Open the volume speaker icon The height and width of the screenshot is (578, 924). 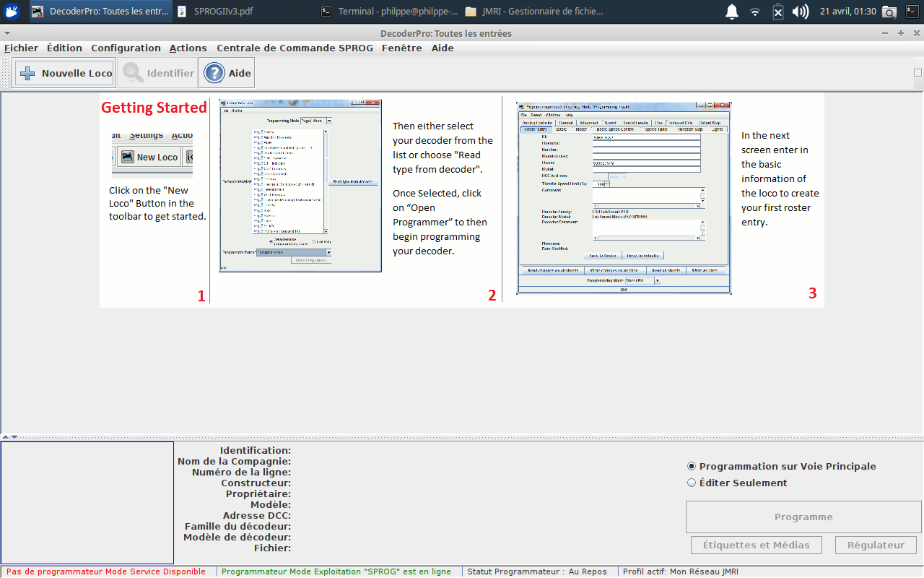[800, 12]
